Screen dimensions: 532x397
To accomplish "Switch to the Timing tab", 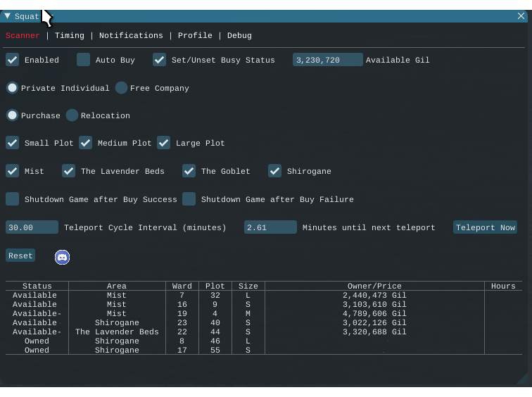I will 69,35.
